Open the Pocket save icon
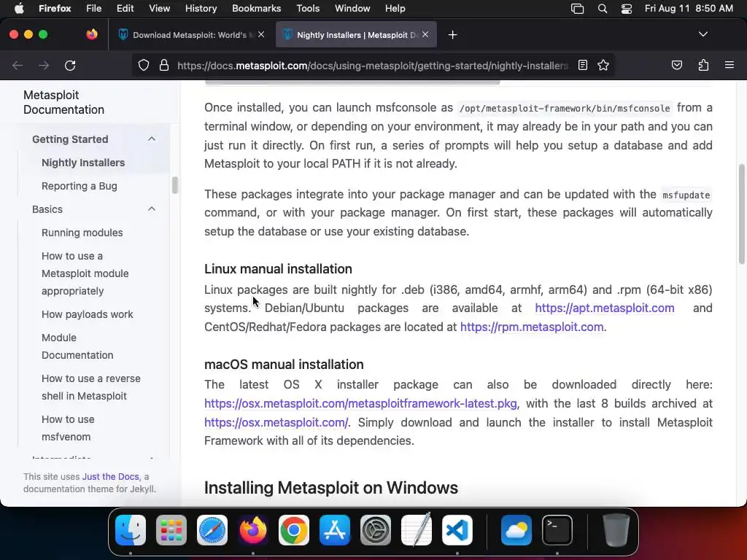The height and width of the screenshot is (560, 747). point(676,65)
